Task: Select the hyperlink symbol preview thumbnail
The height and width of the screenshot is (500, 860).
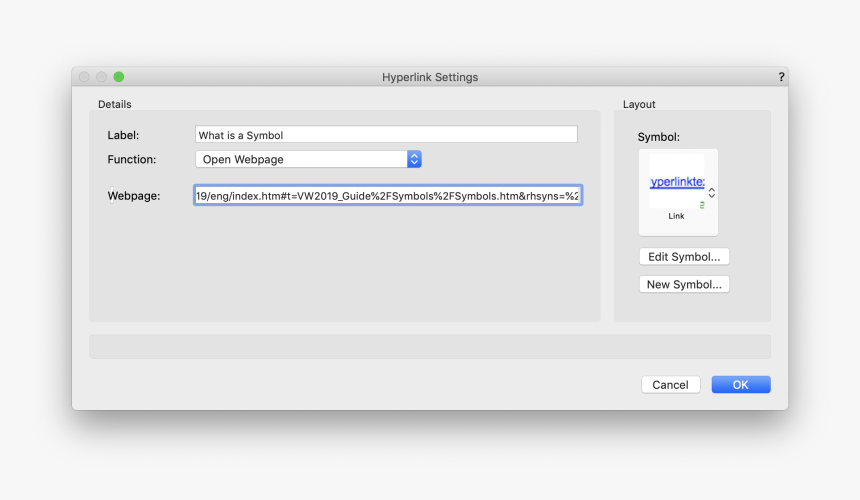Action: coord(677,183)
